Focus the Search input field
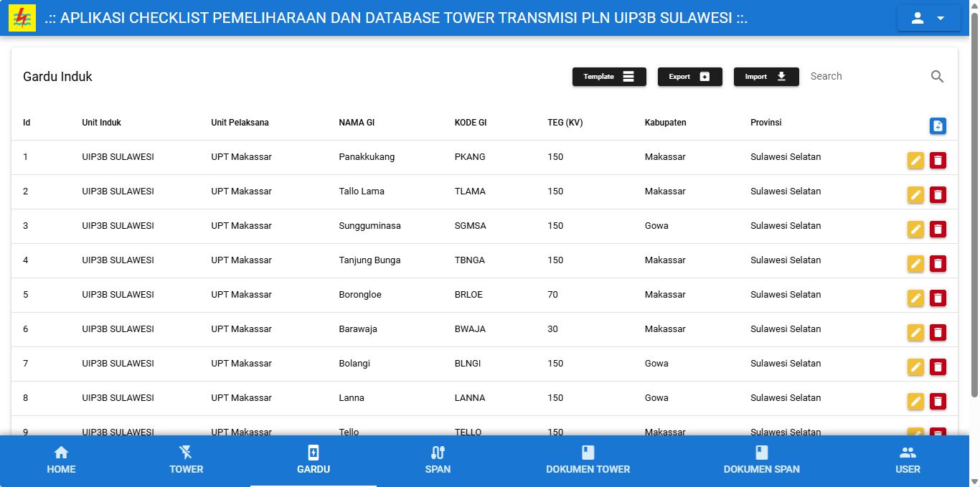Image resolution: width=980 pixels, height=487 pixels. coord(866,76)
